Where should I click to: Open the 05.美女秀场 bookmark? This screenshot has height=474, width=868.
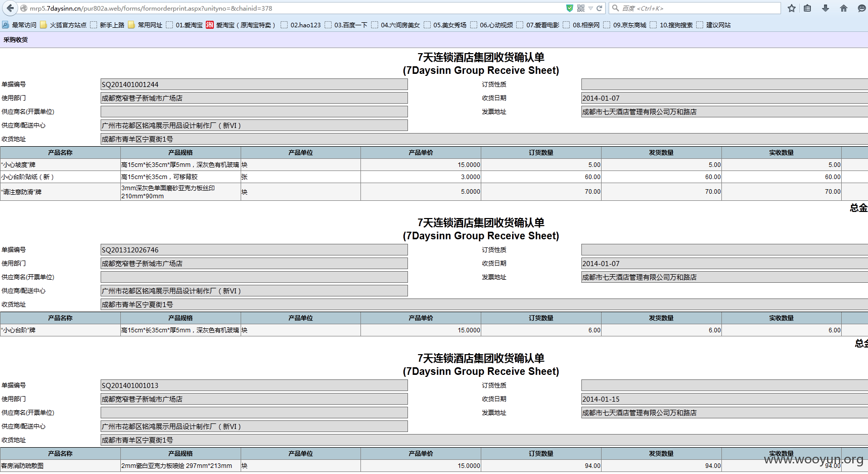click(x=445, y=25)
